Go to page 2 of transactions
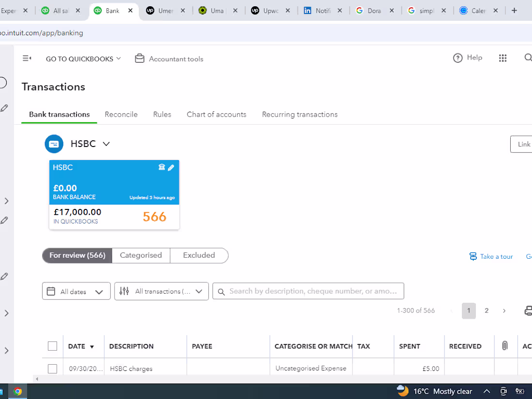Viewport: 532px width, 399px height. [487, 310]
